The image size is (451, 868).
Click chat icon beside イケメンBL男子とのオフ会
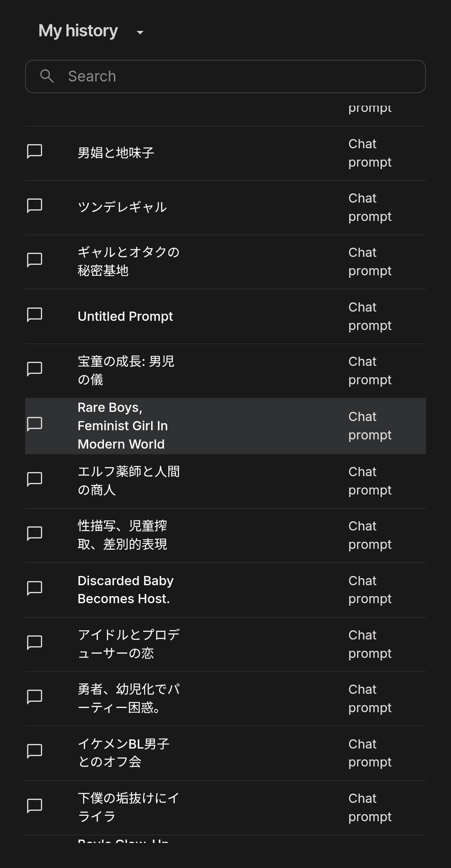pos(35,751)
